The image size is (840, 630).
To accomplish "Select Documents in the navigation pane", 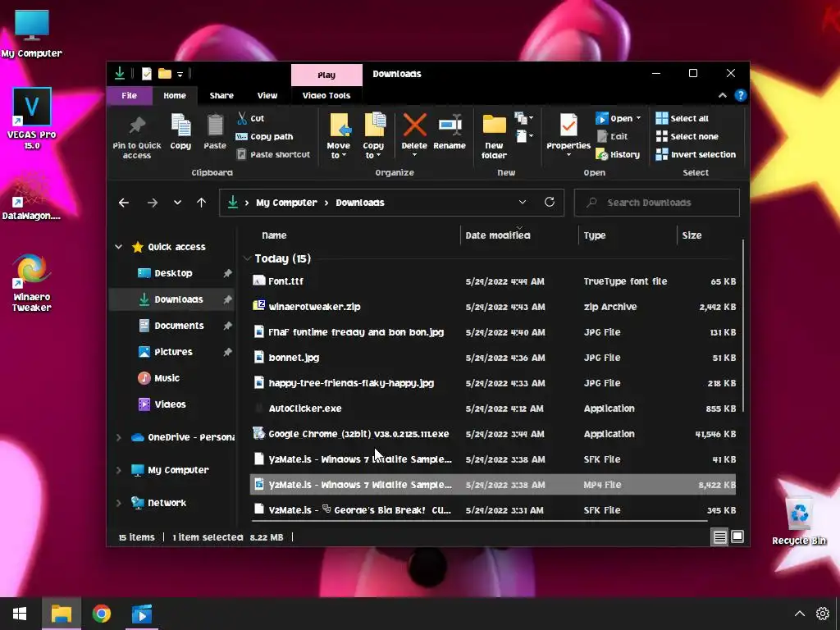I will (179, 326).
